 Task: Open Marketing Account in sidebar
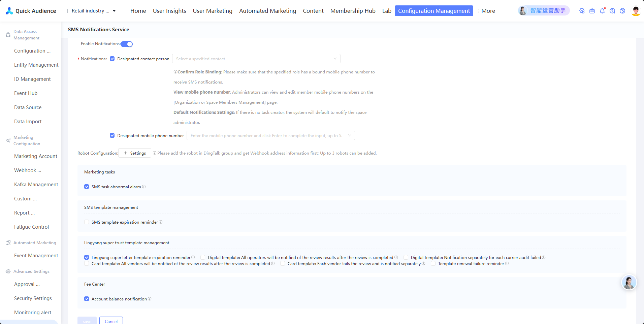[x=36, y=156]
